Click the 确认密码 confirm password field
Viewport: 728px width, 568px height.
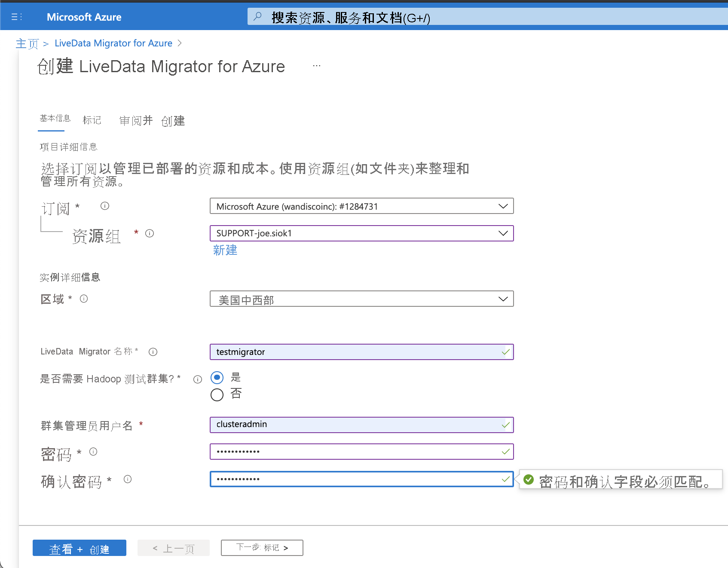(362, 479)
